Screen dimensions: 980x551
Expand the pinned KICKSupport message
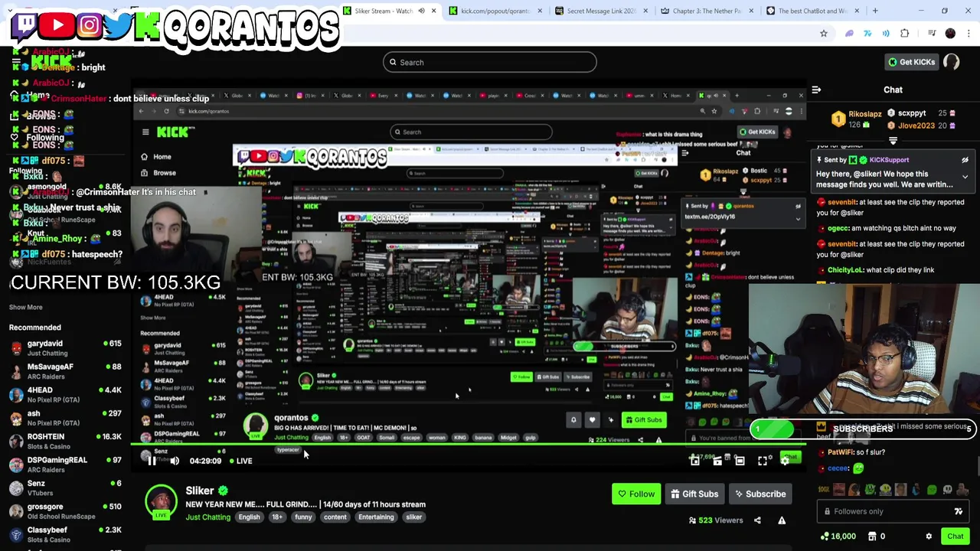965,178
